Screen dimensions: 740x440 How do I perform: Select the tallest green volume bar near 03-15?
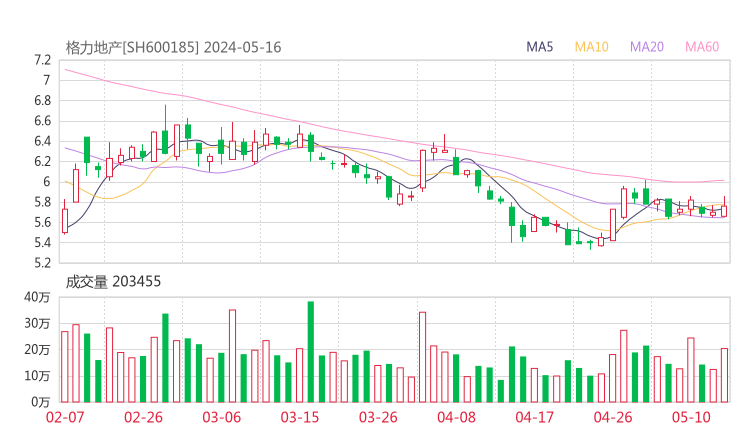tap(311, 352)
